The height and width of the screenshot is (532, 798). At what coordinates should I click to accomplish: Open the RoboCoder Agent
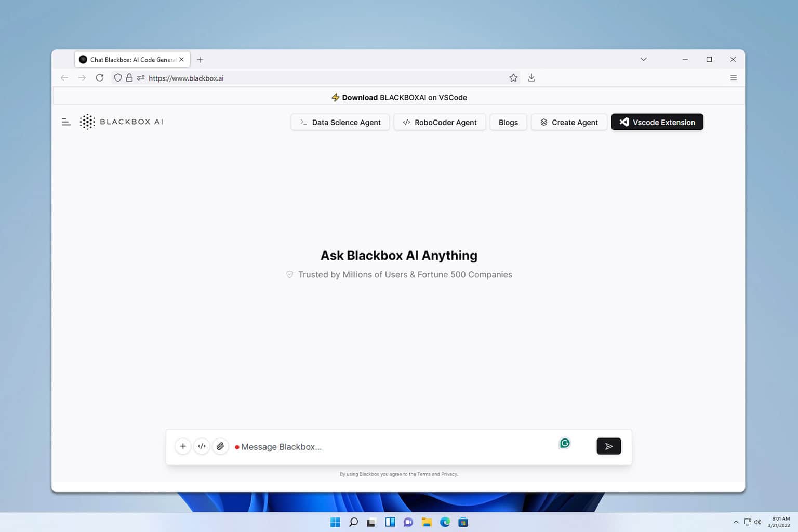(440, 122)
